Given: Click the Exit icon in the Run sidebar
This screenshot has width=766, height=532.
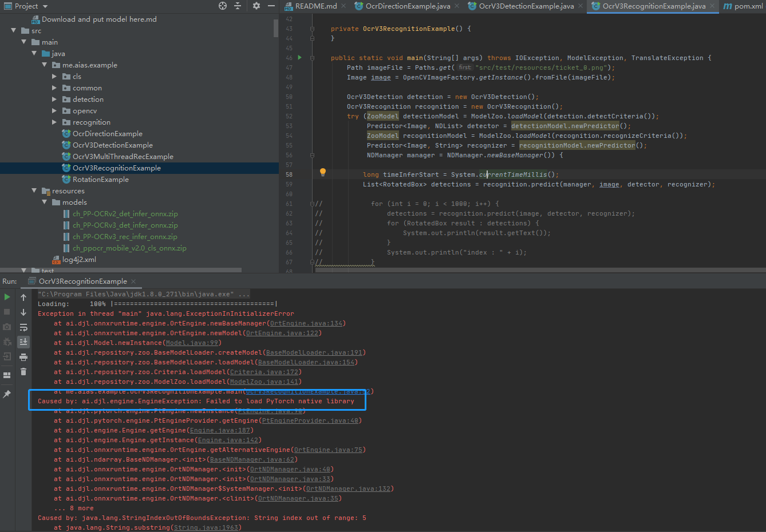Looking at the screenshot, I should click(x=7, y=356).
